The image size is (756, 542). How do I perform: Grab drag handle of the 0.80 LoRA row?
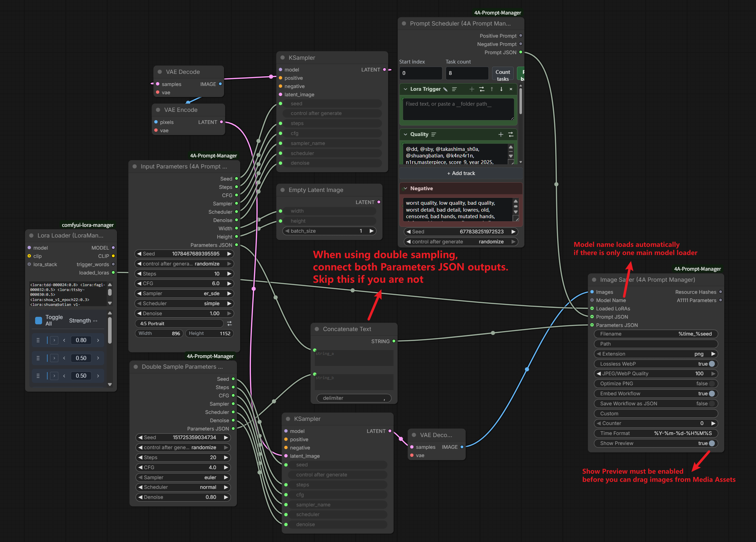click(x=38, y=340)
